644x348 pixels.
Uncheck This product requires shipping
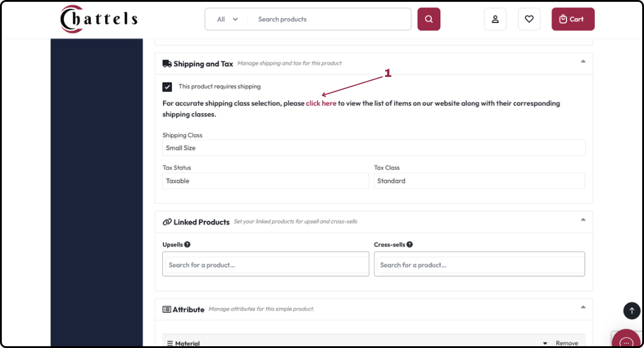pos(167,87)
